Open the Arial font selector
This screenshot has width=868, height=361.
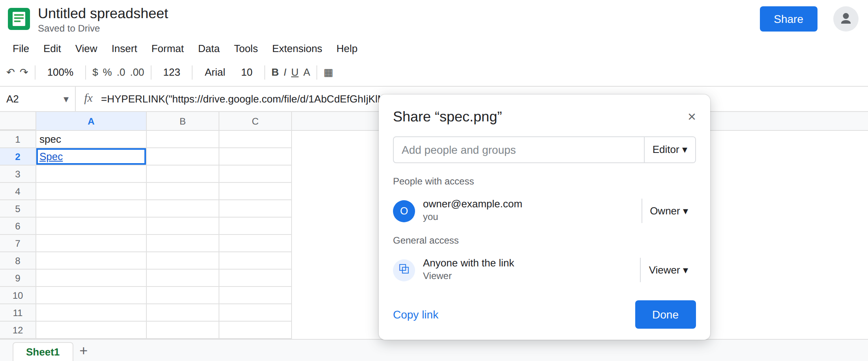pos(215,72)
